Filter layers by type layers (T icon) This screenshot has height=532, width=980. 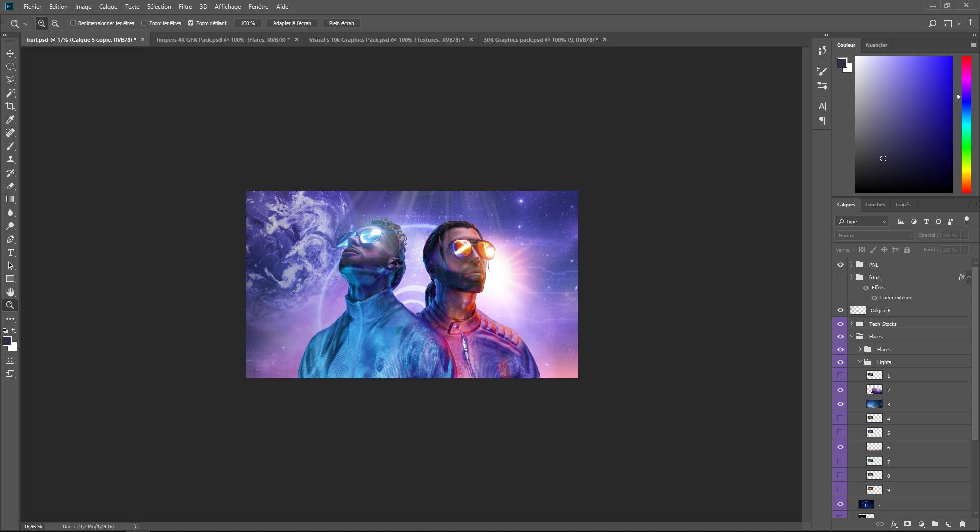point(926,222)
